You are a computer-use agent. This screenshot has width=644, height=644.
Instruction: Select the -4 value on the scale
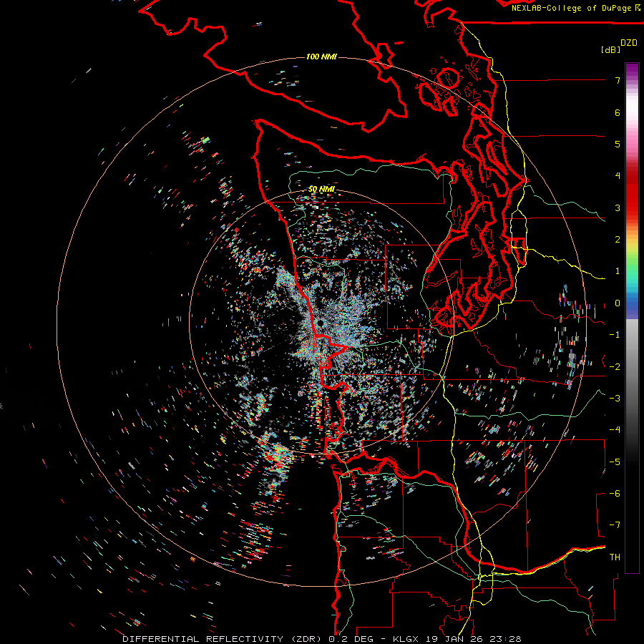point(615,430)
